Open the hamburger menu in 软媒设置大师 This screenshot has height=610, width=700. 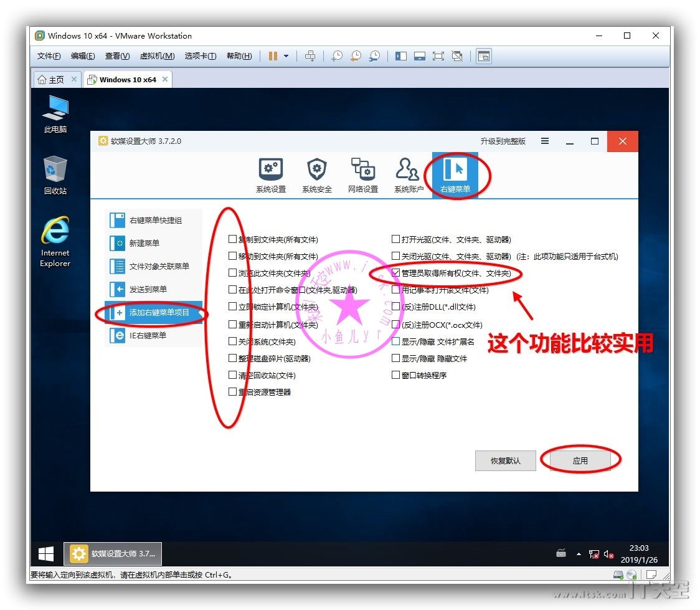click(545, 141)
